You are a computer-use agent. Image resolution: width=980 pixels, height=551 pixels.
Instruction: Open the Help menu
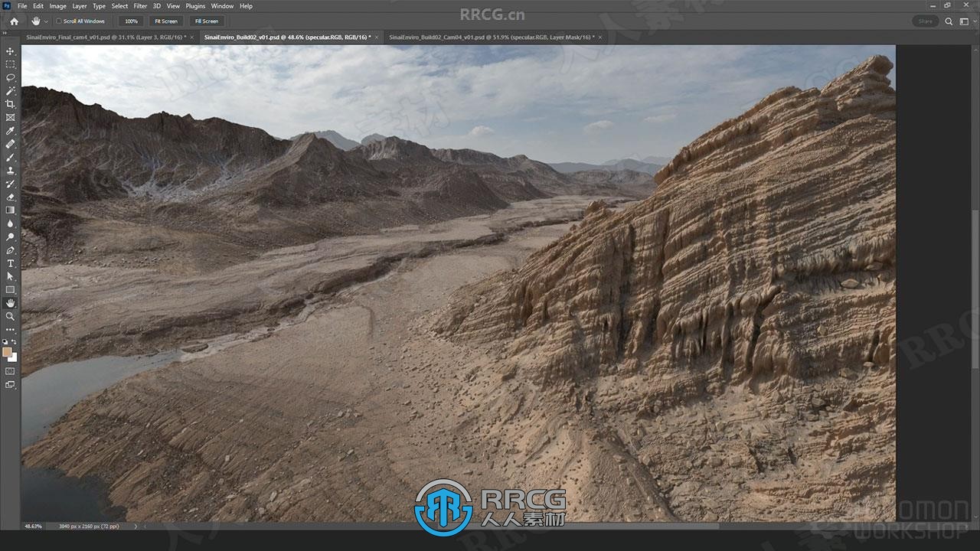tap(247, 6)
